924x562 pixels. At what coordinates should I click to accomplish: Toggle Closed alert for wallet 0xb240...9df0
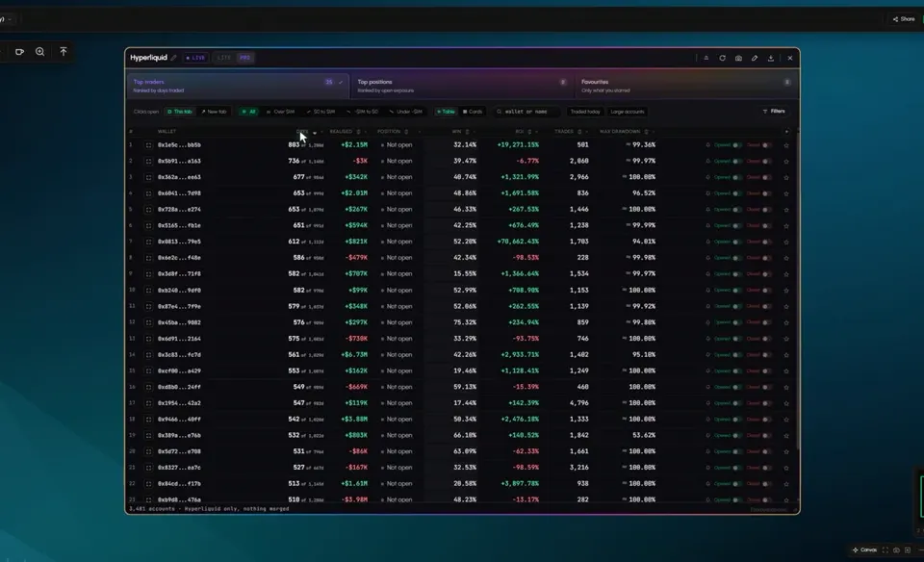point(767,290)
